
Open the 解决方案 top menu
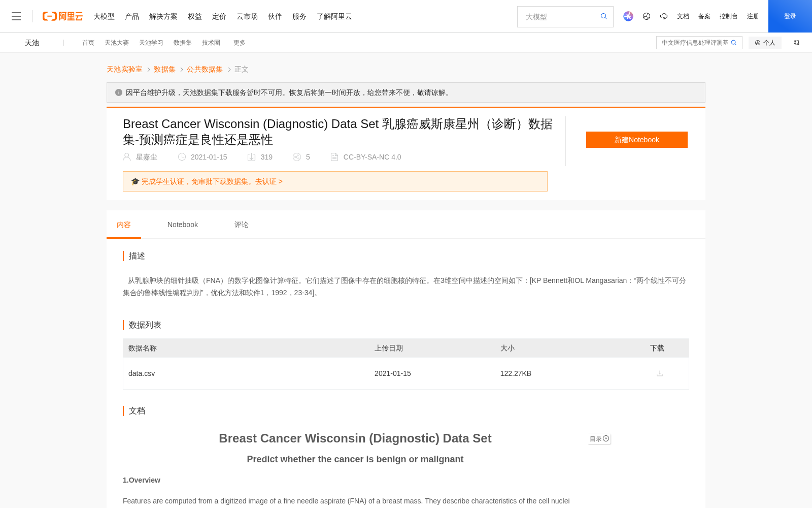pos(163,16)
